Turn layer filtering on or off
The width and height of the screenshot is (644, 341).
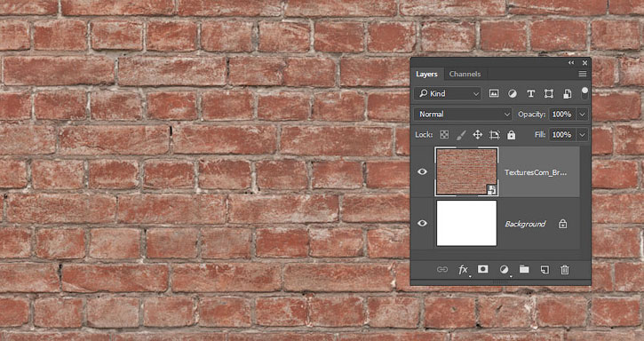(584, 93)
